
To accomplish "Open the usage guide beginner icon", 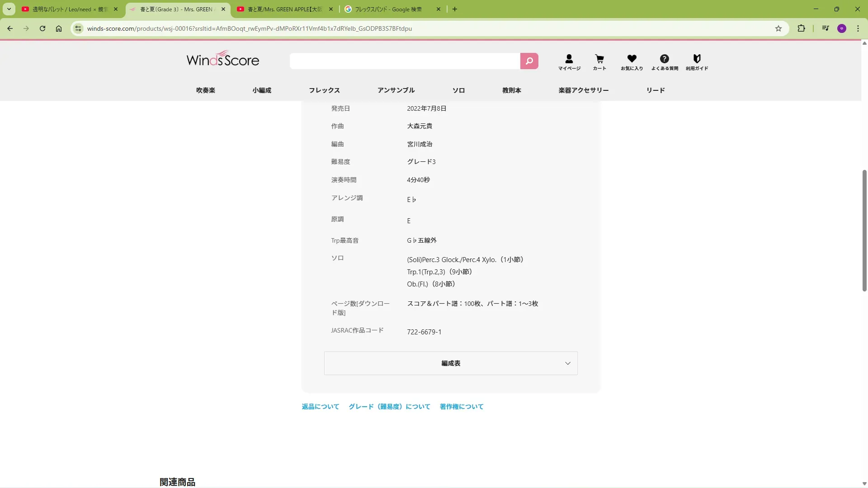I will (x=697, y=62).
